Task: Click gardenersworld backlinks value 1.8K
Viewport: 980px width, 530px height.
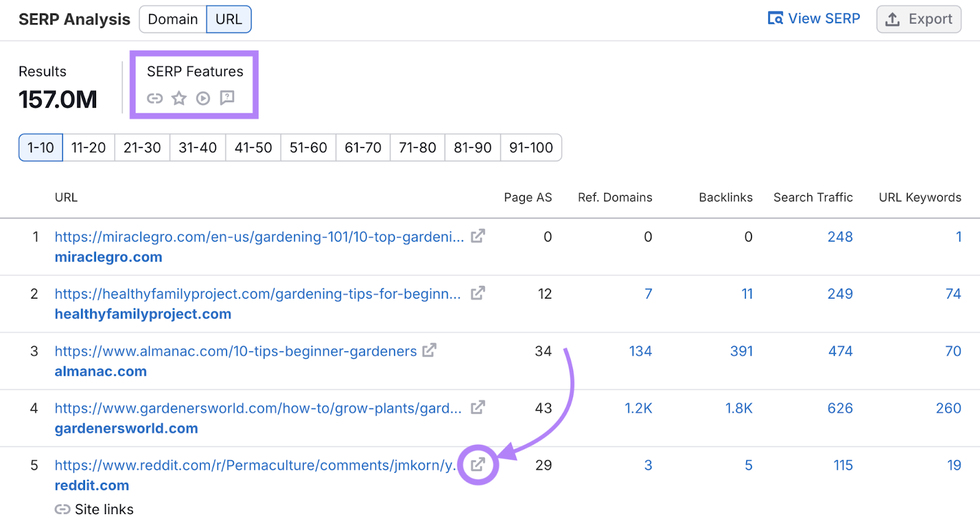Action: pos(739,408)
